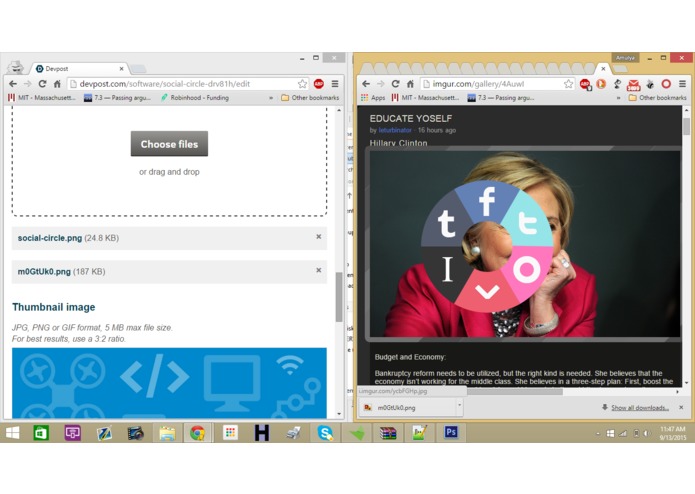Image resolution: width=695 pixels, height=494 pixels.
Task: Open Chrome menu in imgur window
Action: click(x=683, y=84)
